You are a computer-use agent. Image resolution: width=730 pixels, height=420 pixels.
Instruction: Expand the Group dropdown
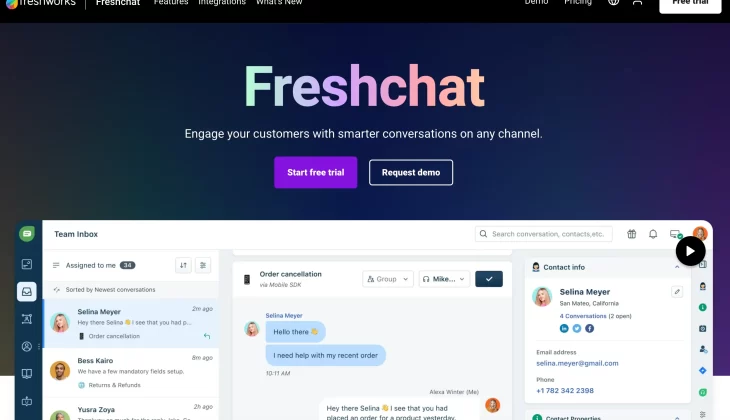click(388, 279)
